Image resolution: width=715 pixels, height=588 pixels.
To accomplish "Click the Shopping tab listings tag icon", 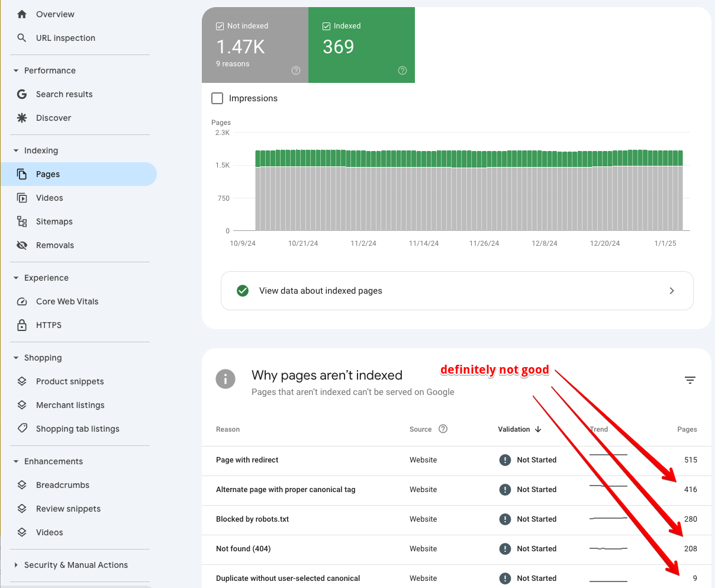I will pyautogui.click(x=22, y=428).
